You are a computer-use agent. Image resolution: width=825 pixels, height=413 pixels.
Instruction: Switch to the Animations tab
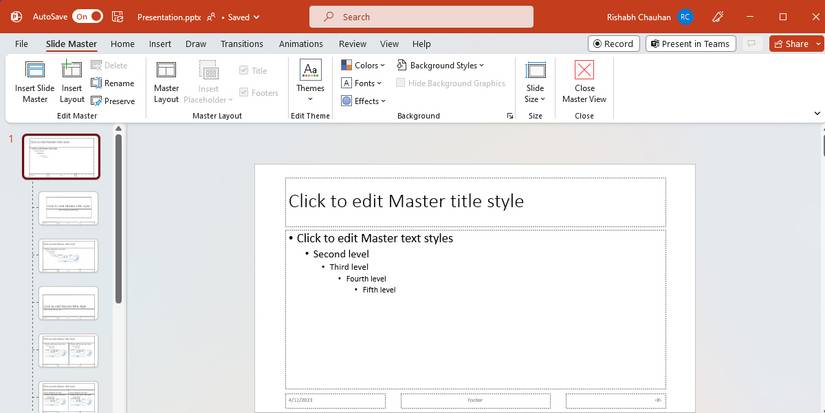301,44
